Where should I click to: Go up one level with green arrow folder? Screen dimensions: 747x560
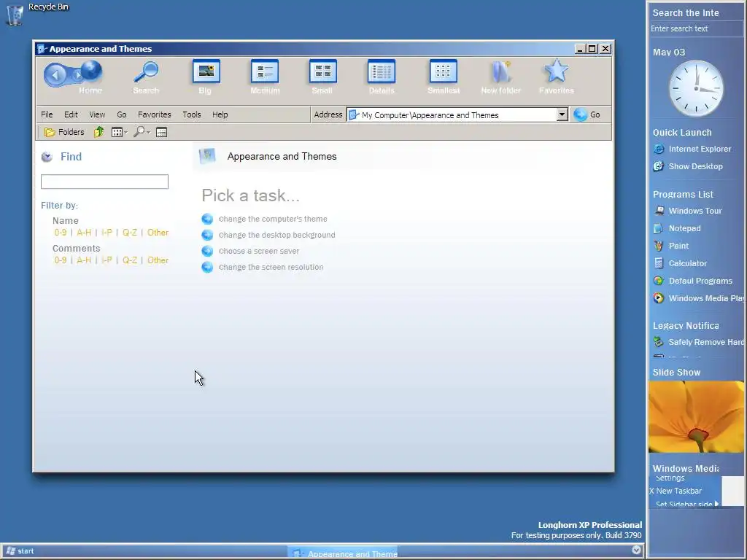(98, 132)
